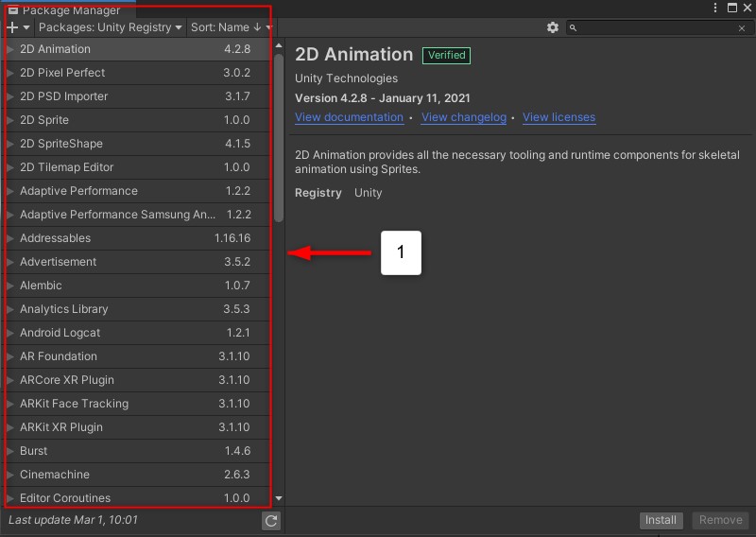Select the Alembic package

137,286
